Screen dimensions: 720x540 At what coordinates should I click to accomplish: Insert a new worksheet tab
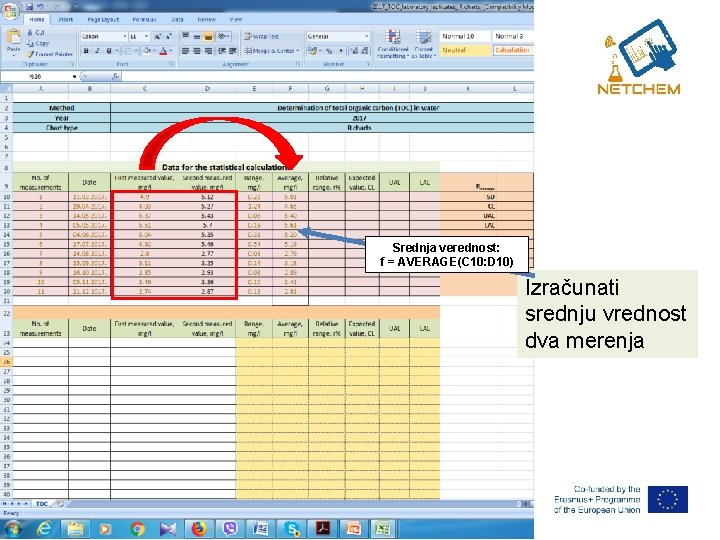coord(60,504)
